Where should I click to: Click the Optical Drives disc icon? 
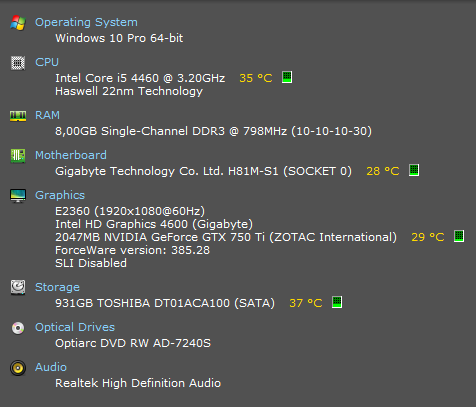click(x=18, y=328)
